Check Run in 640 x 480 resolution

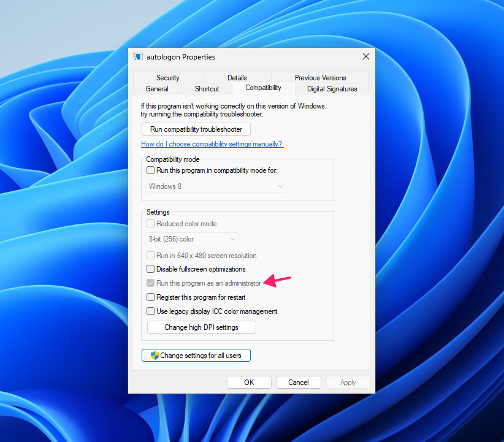150,256
